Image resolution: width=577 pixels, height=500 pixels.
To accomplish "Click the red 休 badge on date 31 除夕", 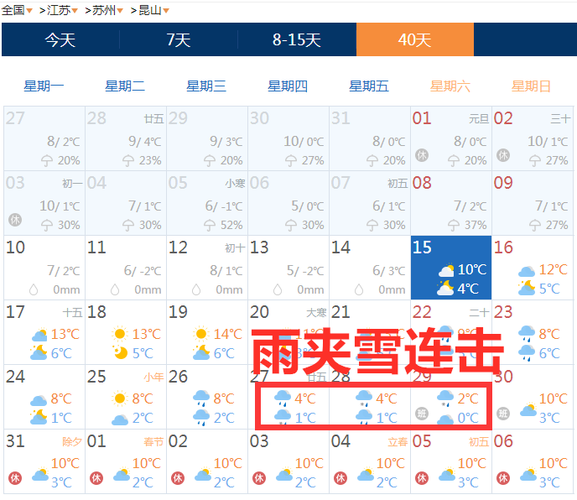I will (15, 478).
